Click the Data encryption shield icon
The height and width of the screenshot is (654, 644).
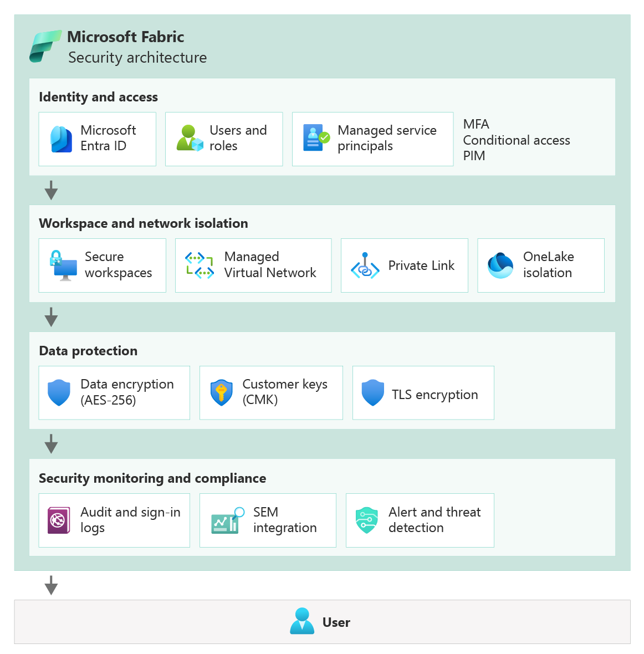click(x=59, y=392)
